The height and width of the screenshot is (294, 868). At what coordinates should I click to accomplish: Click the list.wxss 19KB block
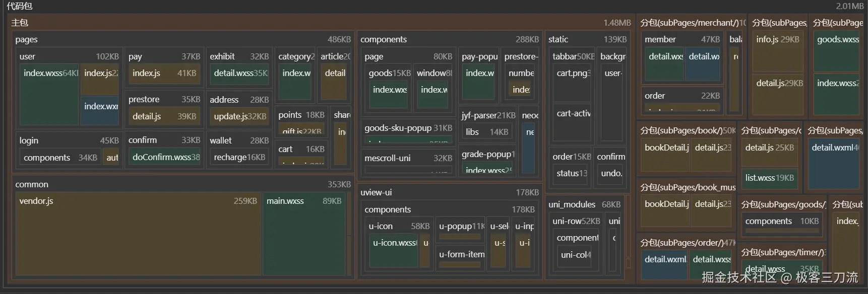pyautogui.click(x=769, y=178)
